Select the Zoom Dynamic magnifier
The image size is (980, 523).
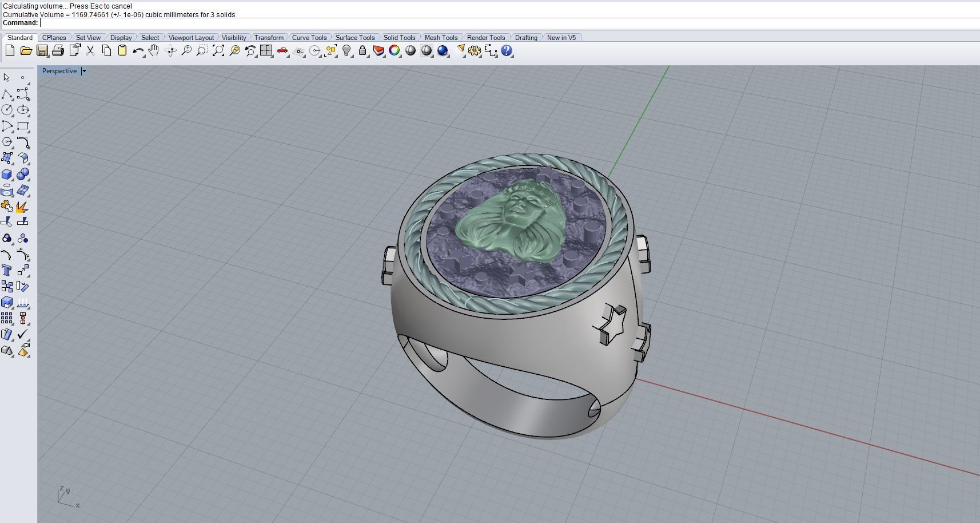(x=186, y=51)
